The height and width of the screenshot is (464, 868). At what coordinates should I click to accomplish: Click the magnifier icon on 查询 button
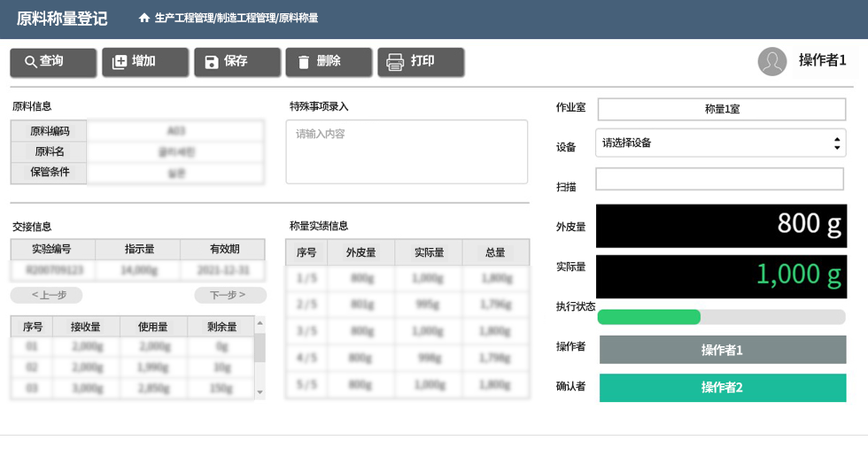(30, 62)
